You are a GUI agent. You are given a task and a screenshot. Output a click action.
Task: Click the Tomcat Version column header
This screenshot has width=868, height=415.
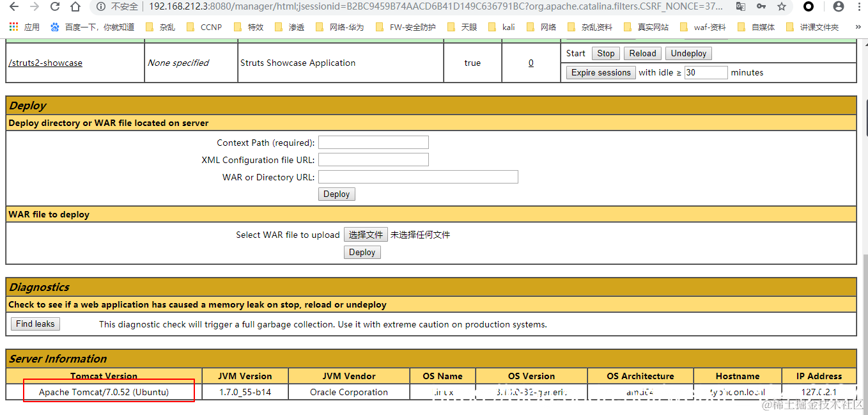point(104,376)
